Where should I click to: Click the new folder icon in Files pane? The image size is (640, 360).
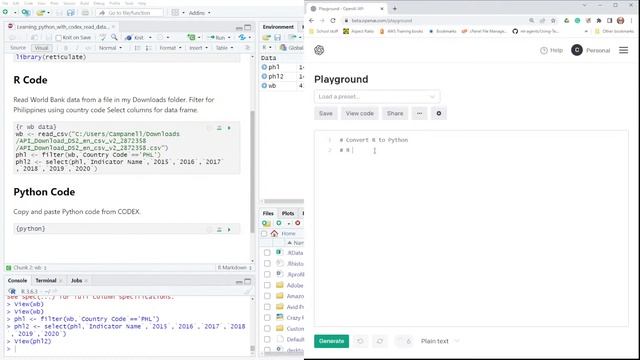click(x=267, y=223)
